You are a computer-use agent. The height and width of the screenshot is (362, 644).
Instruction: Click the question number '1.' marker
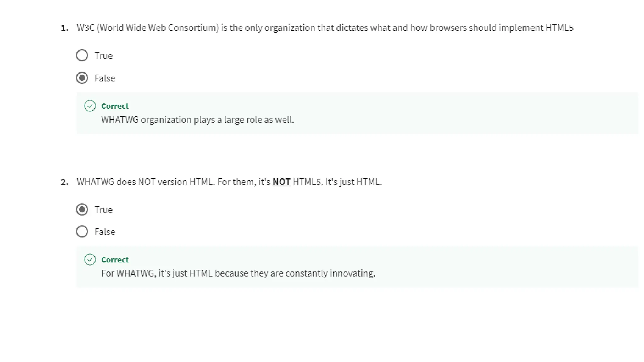[64, 28]
